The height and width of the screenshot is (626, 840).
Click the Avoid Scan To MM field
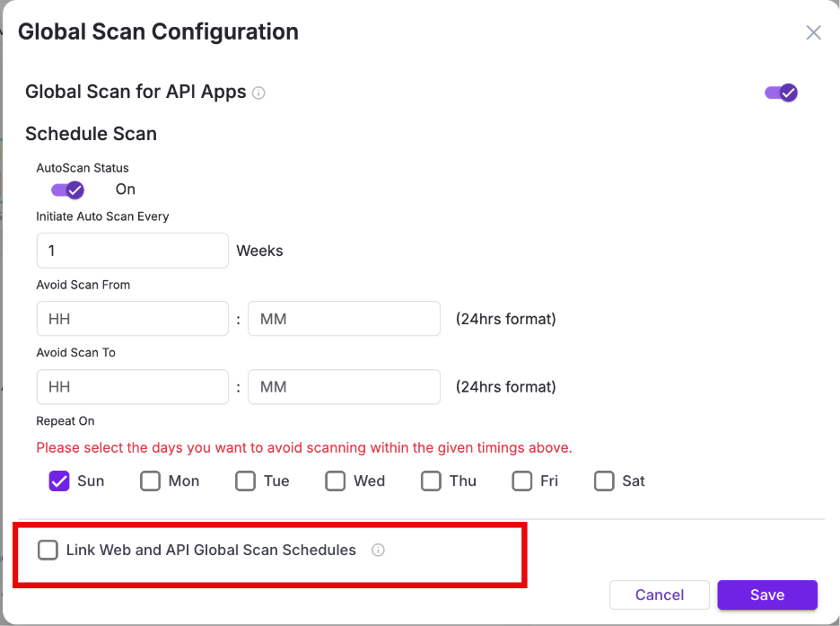[344, 387]
